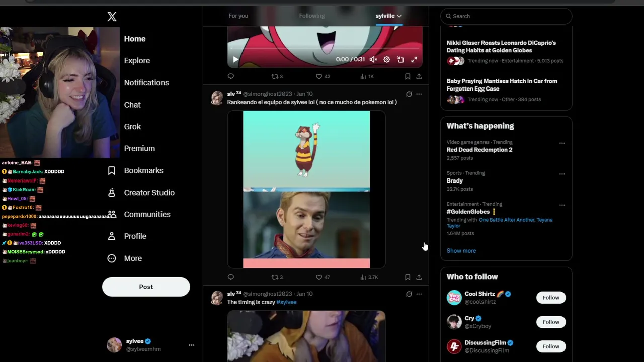This screenshot has height=362, width=644.
Task: Go to Home in sidebar
Action: (135, 39)
